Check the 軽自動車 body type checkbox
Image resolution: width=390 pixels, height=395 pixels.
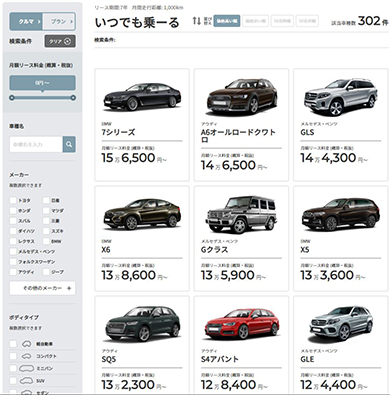(13, 344)
